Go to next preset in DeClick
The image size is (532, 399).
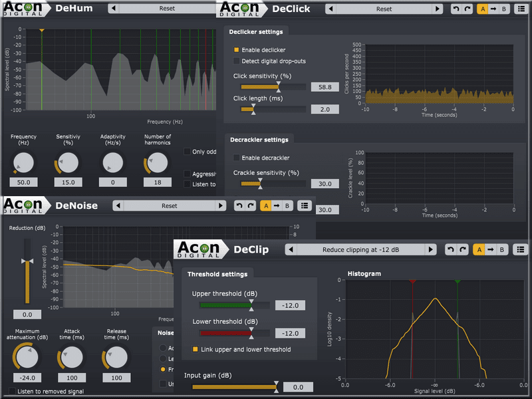coord(438,9)
